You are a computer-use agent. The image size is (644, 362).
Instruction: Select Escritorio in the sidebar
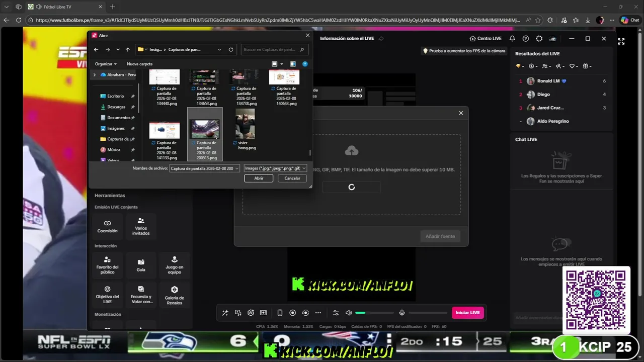click(x=116, y=96)
